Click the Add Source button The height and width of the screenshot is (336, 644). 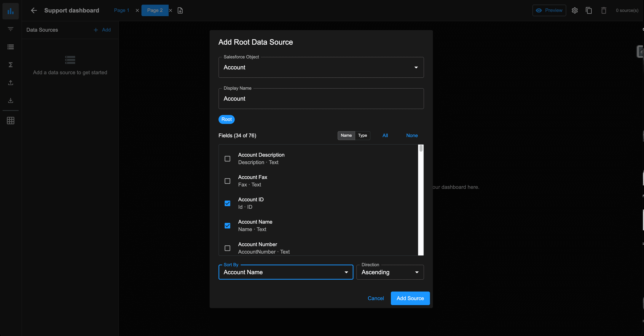[x=410, y=298]
